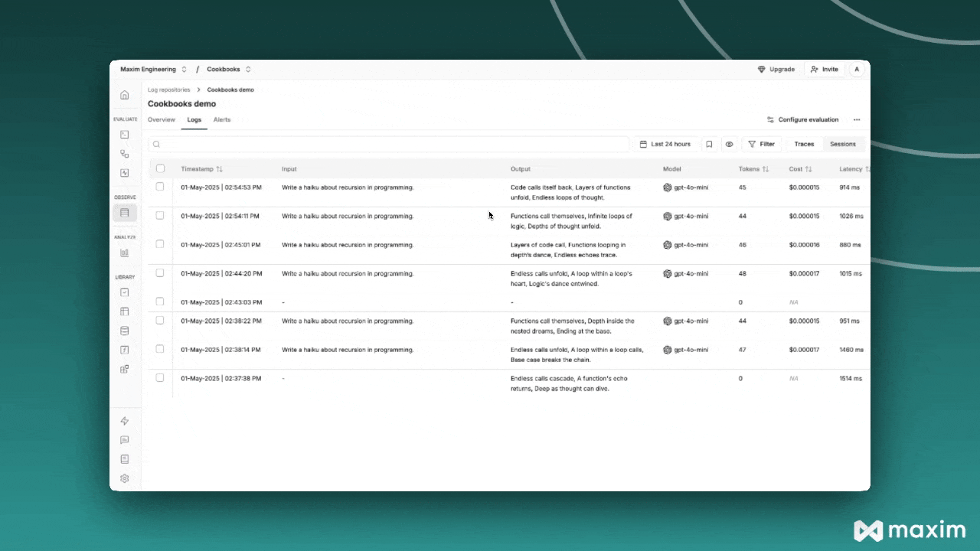Viewport: 980px width, 551px height.
Task: Open the Maxim Engineering workspace switcher
Action: tap(153, 69)
